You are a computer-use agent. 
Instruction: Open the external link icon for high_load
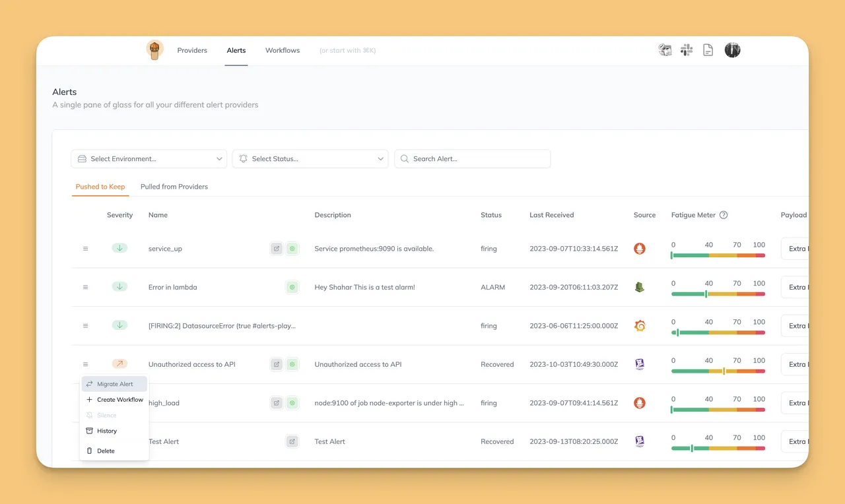pos(277,402)
